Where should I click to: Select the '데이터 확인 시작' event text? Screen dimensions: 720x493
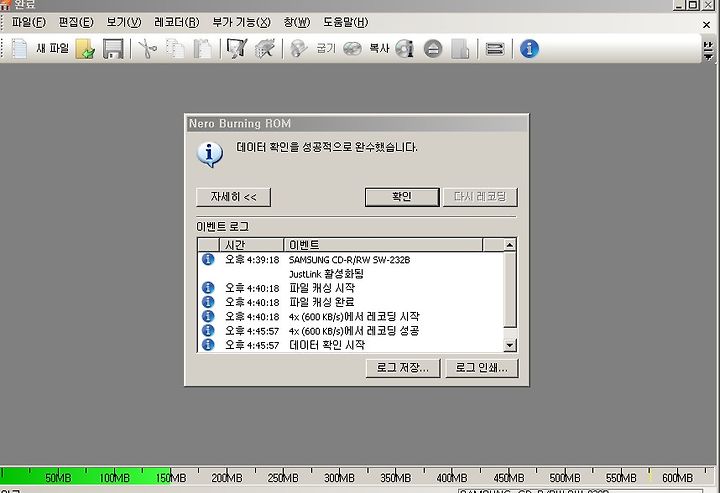coord(327,345)
